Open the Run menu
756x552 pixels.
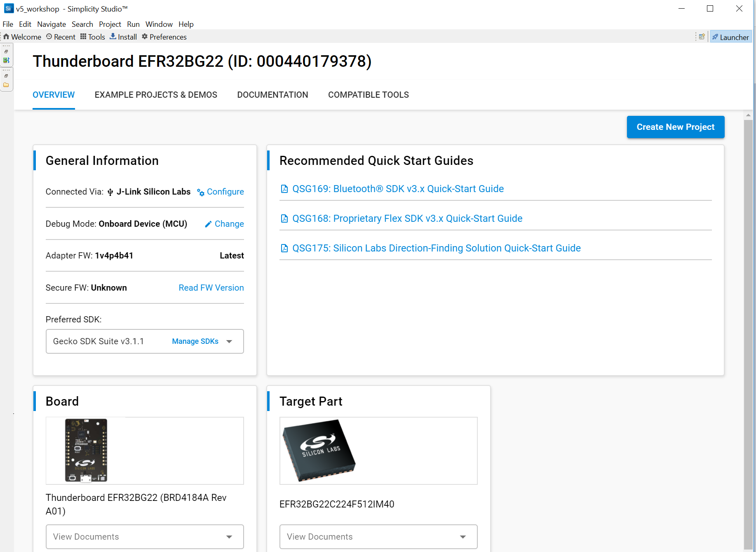[x=133, y=24]
